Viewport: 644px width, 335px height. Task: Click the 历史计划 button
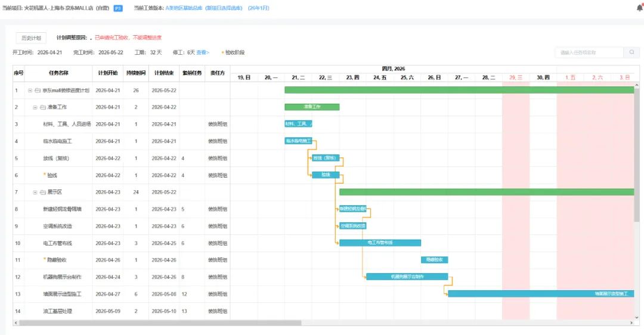click(x=31, y=38)
